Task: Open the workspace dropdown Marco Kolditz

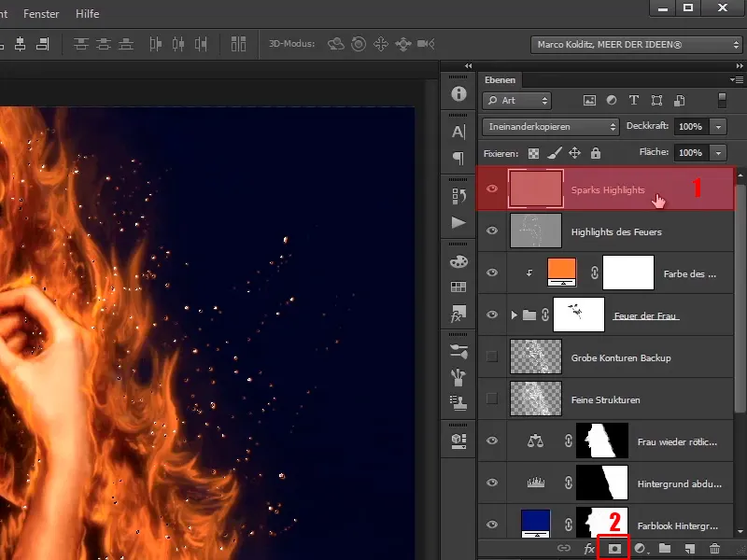Action: 637,44
